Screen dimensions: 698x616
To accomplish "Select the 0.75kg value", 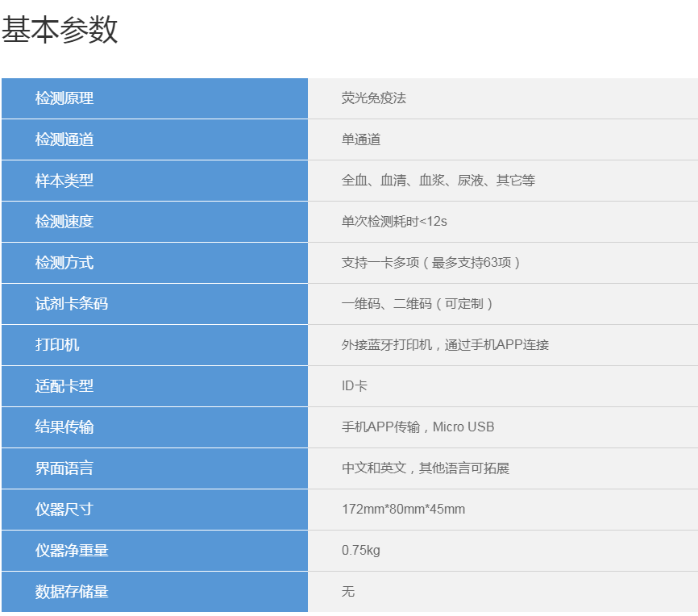I will (361, 551).
